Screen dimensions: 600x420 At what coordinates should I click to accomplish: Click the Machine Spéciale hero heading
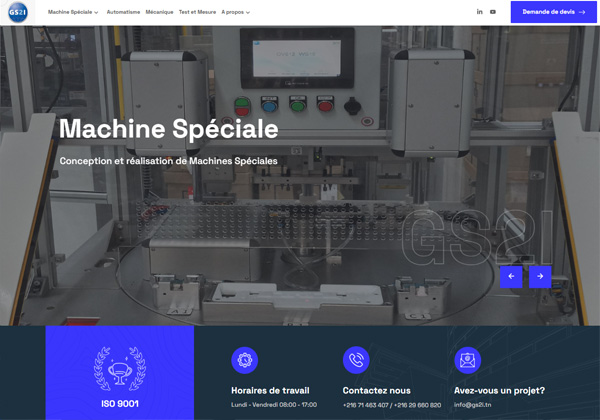click(169, 130)
